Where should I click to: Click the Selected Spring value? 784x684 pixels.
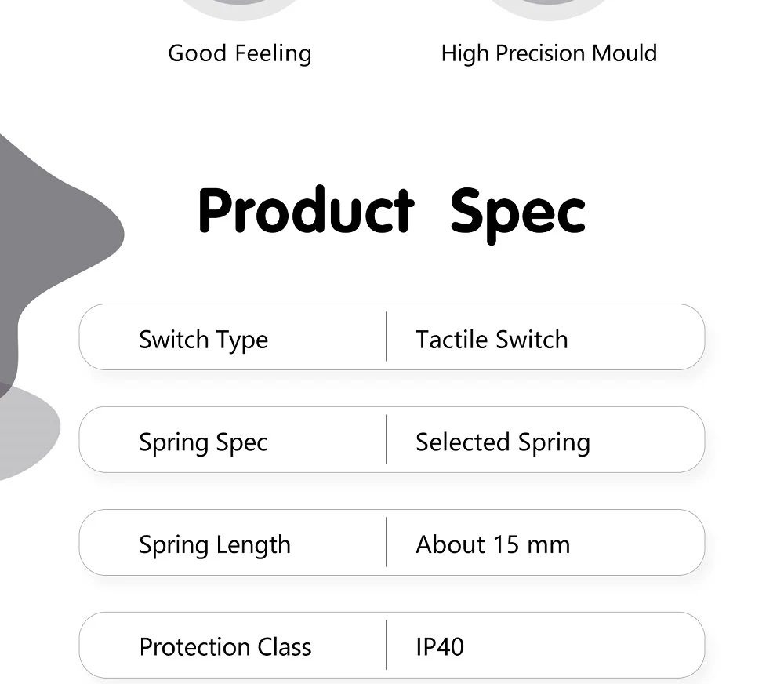click(x=503, y=442)
